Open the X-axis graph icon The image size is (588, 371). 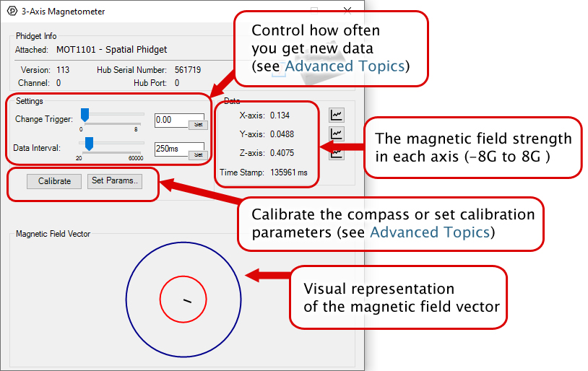point(337,115)
